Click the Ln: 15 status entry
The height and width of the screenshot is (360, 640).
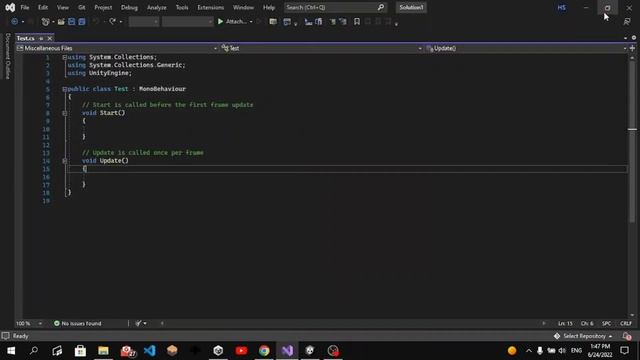pos(565,323)
